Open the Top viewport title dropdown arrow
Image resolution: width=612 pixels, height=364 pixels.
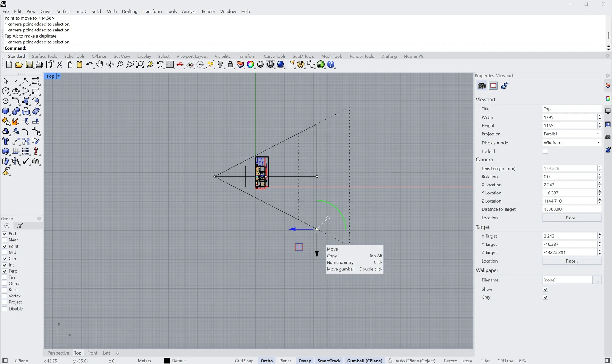tap(58, 76)
